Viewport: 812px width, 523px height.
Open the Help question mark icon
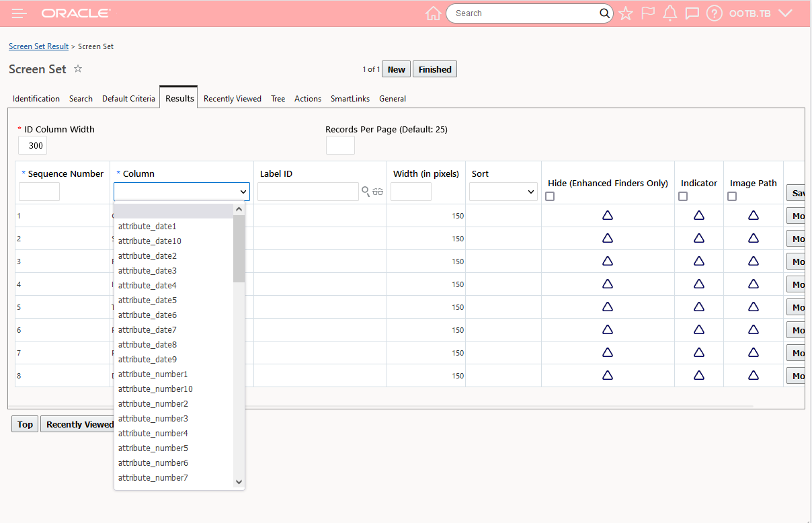(715, 13)
